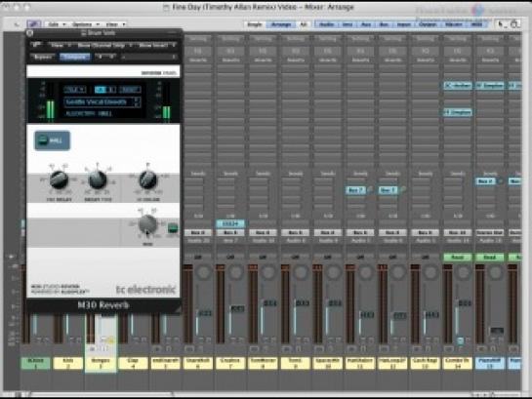Toggle the Master channel filter button

453,24
